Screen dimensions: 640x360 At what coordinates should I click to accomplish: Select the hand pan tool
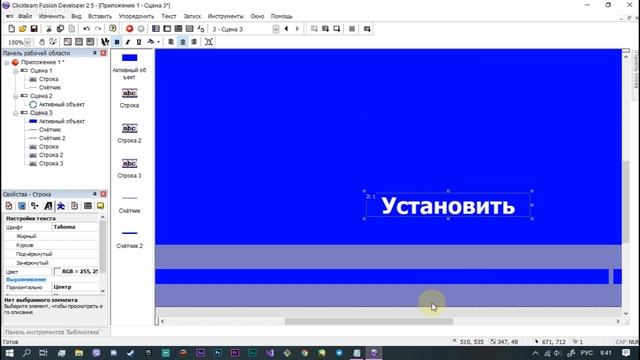(42, 42)
